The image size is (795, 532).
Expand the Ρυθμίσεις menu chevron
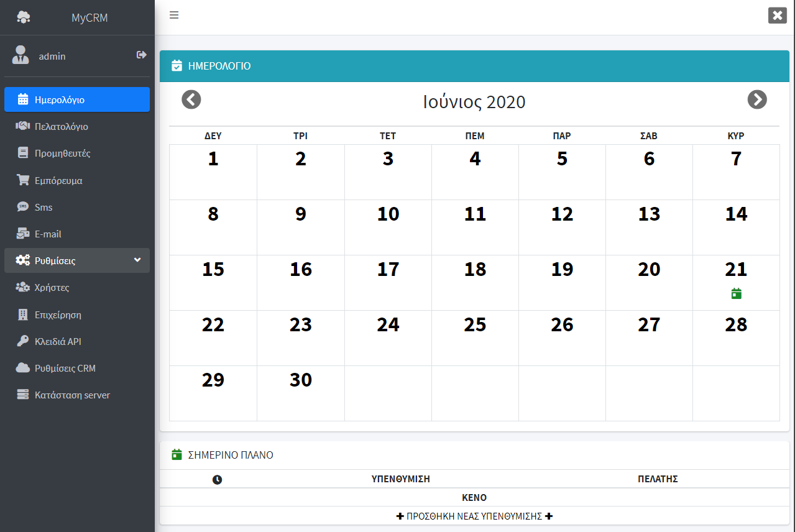click(x=137, y=260)
